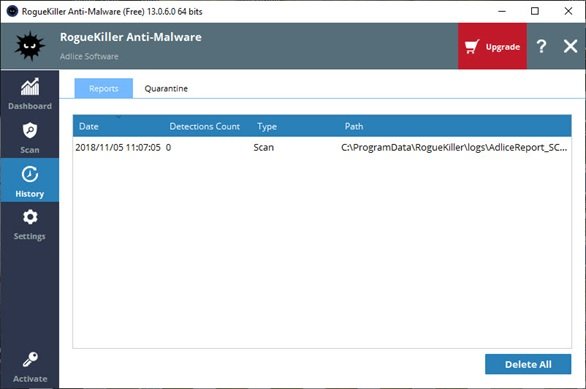Open the Dashboard chart icon
Image resolution: width=586 pixels, height=389 pixels.
30,87
